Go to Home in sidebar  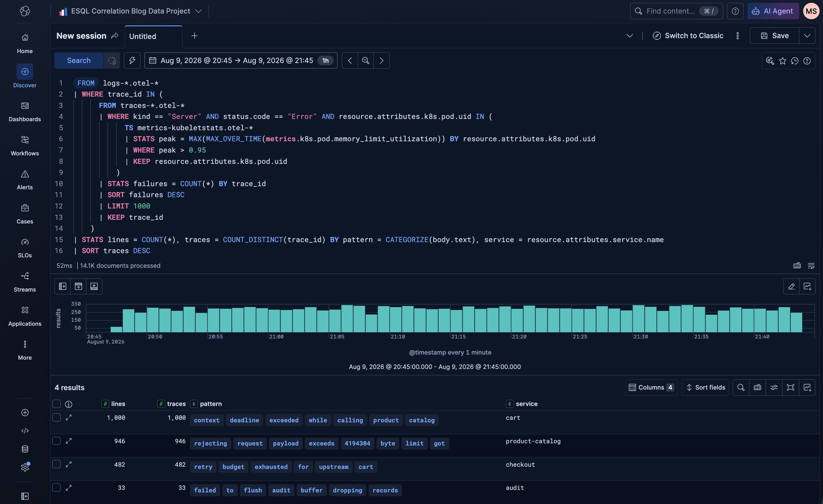coord(25,44)
